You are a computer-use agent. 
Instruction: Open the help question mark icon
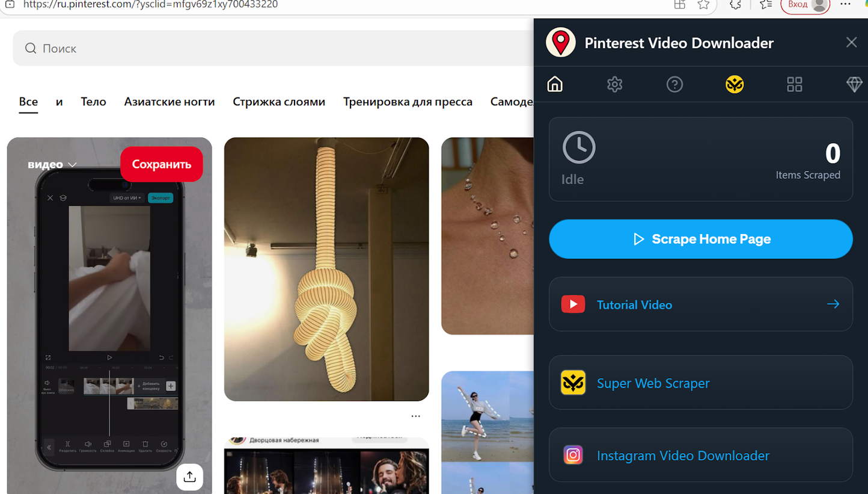(x=674, y=84)
